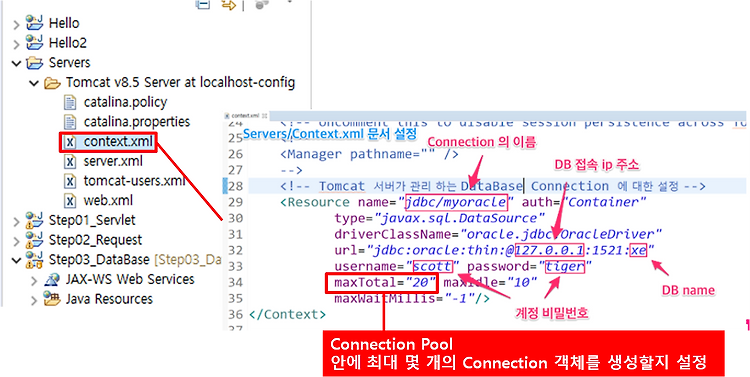Click javax.sql.DataSource type value

(x=459, y=218)
